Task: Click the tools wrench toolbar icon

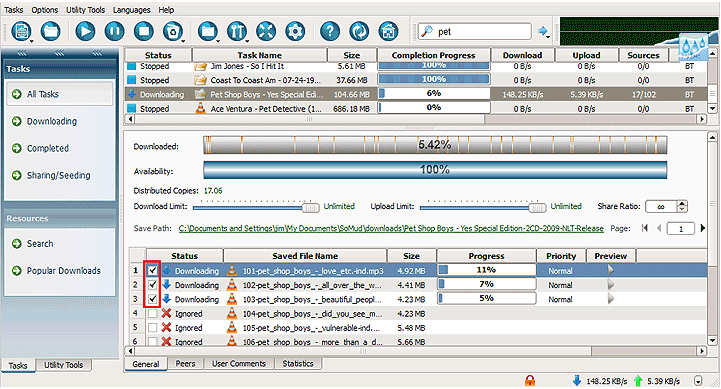Action: coord(236,31)
